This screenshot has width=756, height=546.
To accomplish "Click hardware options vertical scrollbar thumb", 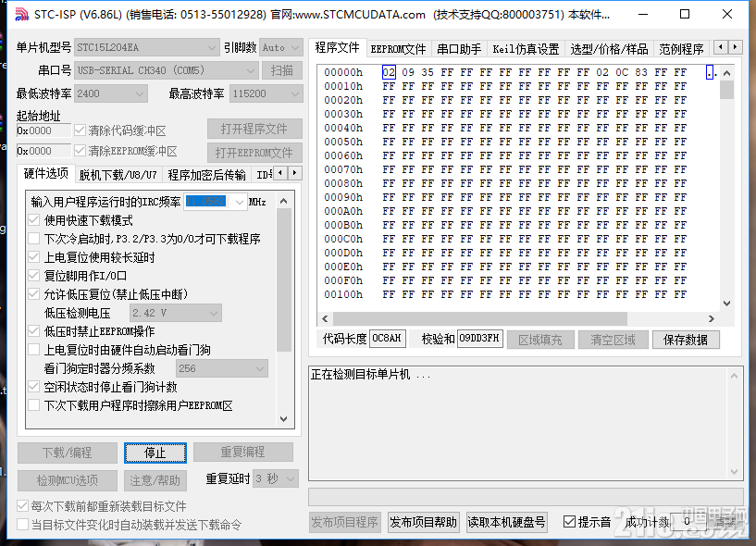I will 283,279.
